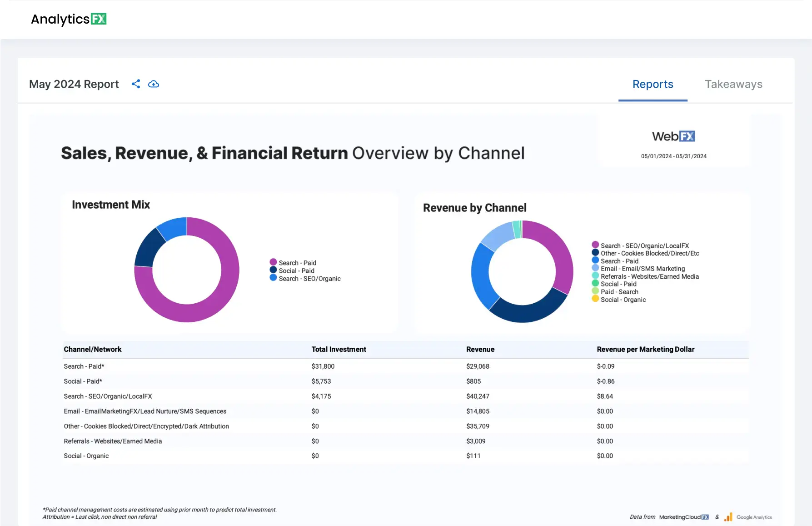The width and height of the screenshot is (812, 526).
Task: Click the Google Analytics icon in footer
Action: point(728,517)
